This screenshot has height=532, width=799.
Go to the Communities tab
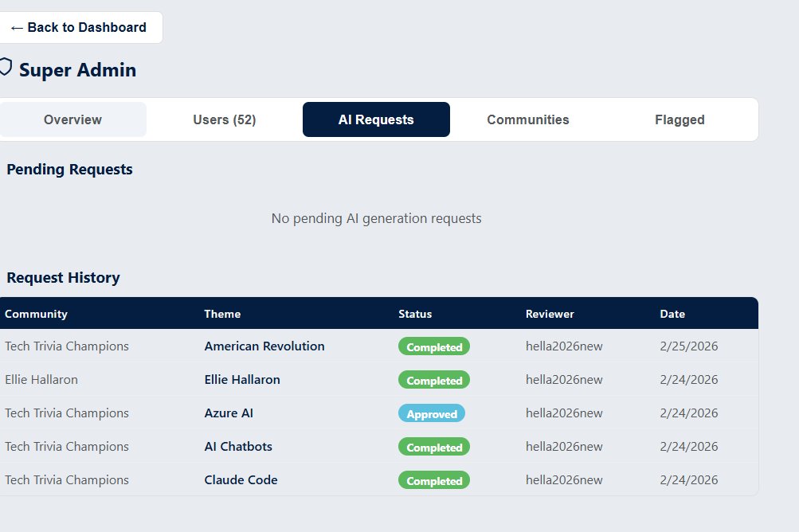[527, 119]
